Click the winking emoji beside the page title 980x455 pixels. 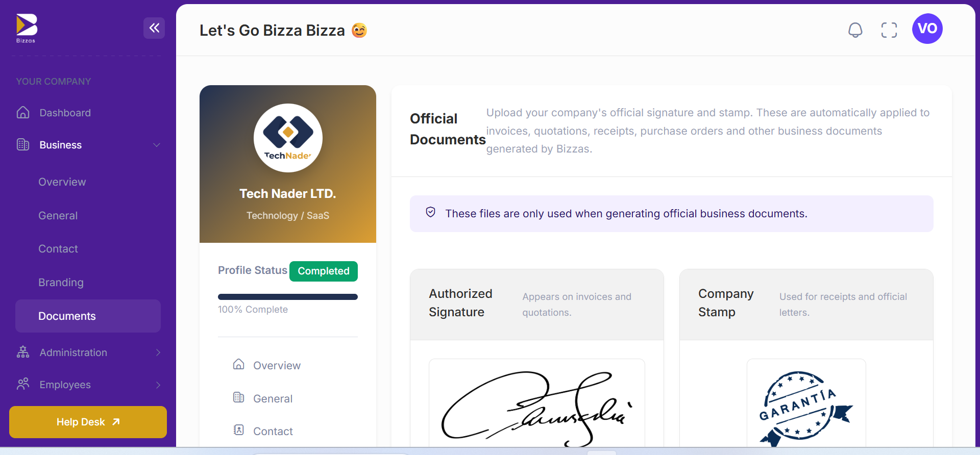point(359,31)
